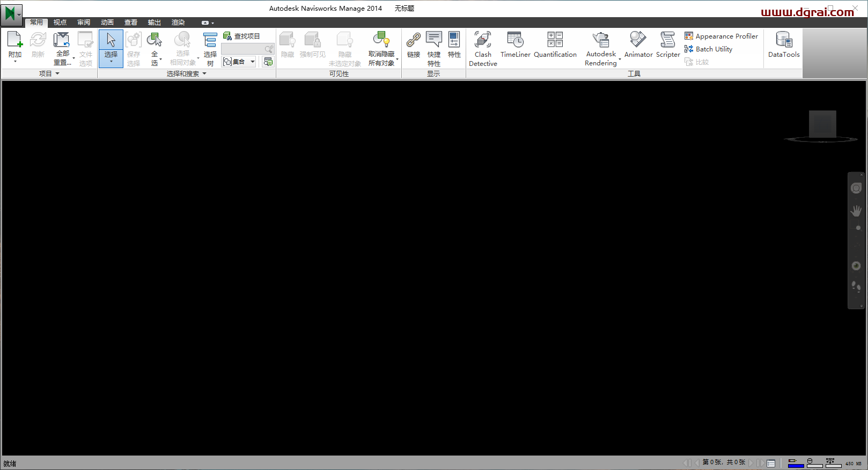Expand the 选择和搜索 panel title arrow
The height and width of the screenshot is (470, 868).
tap(204, 73)
